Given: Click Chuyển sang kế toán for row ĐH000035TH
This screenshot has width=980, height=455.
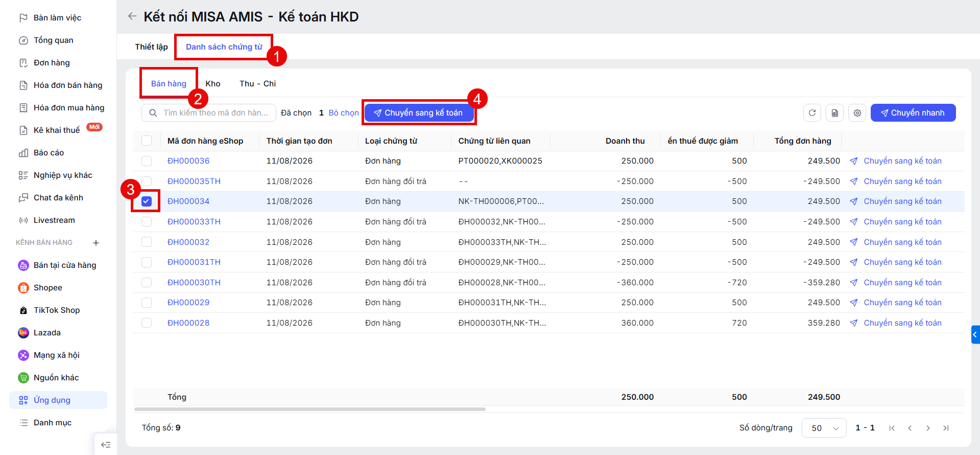Looking at the screenshot, I should click(896, 181).
